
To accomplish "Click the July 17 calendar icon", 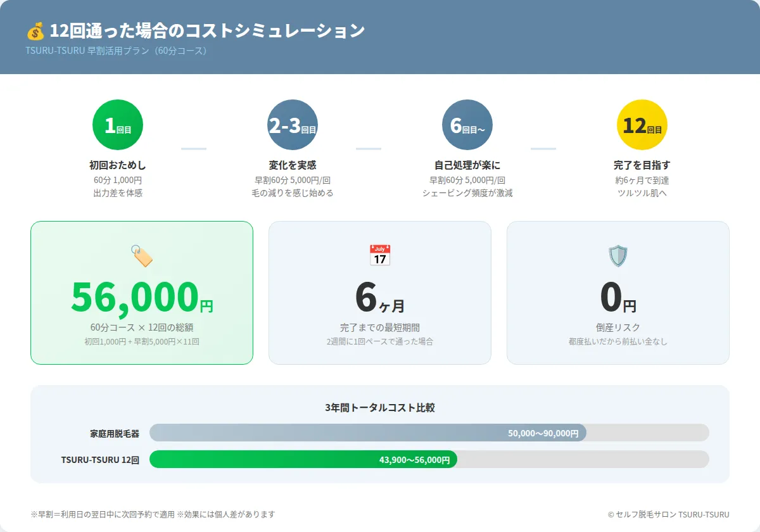I will point(380,256).
